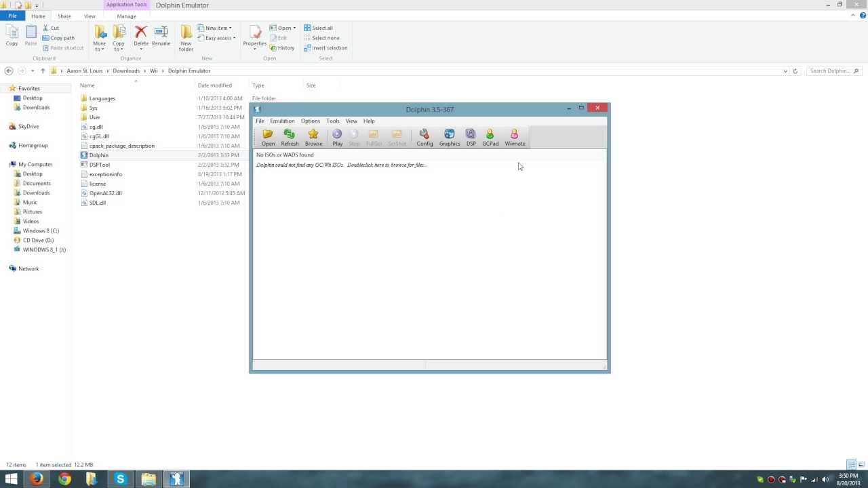Open the DSP audio settings

point(471,138)
